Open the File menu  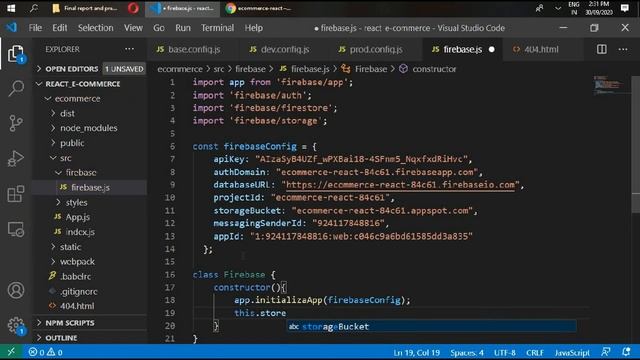click(x=35, y=28)
